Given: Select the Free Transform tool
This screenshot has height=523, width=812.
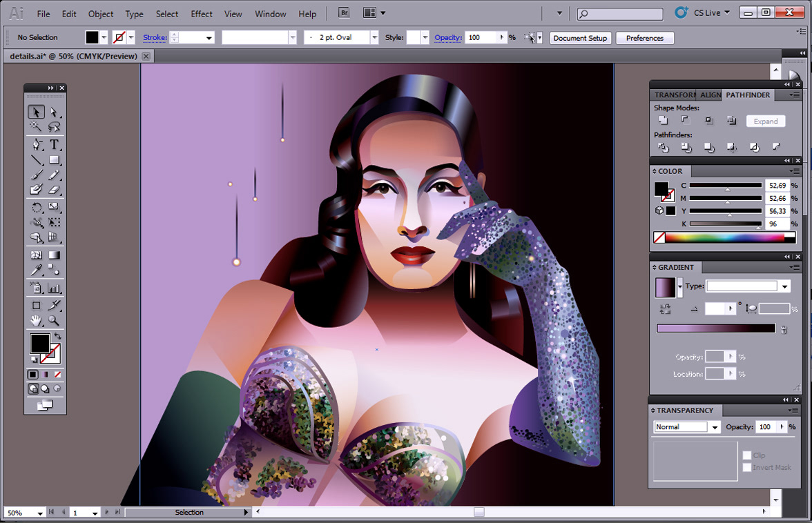Looking at the screenshot, I should pos(54,222).
